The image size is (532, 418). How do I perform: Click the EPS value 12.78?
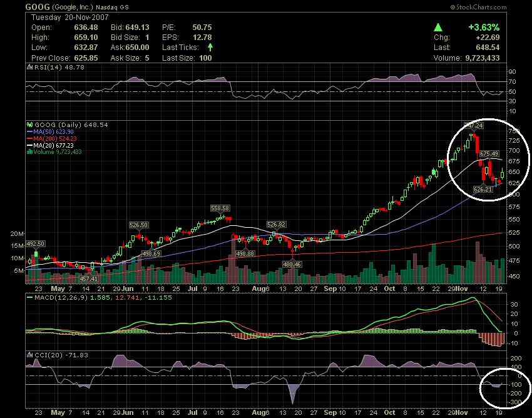(202, 38)
